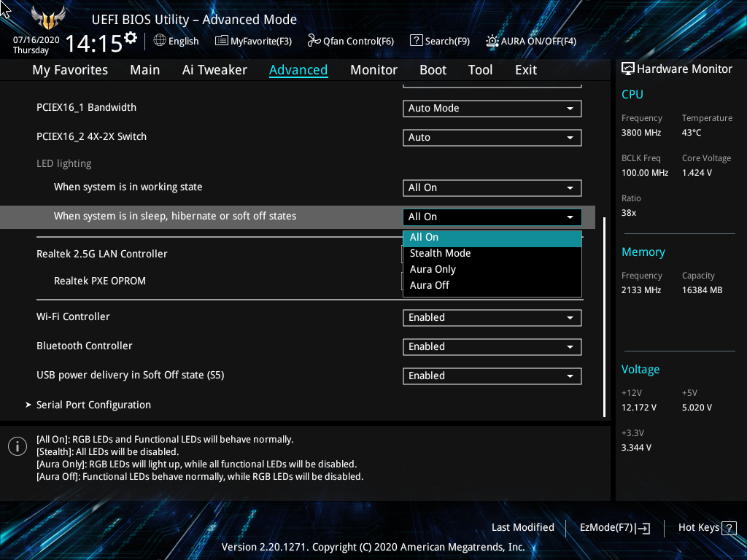
Task: Click the BCLK Freq 100.00 MHz value
Action: point(645,173)
